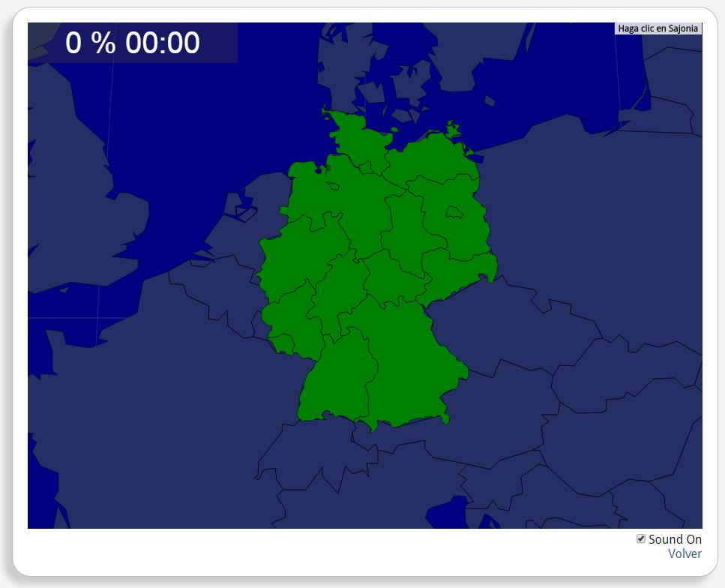The height and width of the screenshot is (588, 725).
Task: Click the small Saarland state
Action: [282, 343]
